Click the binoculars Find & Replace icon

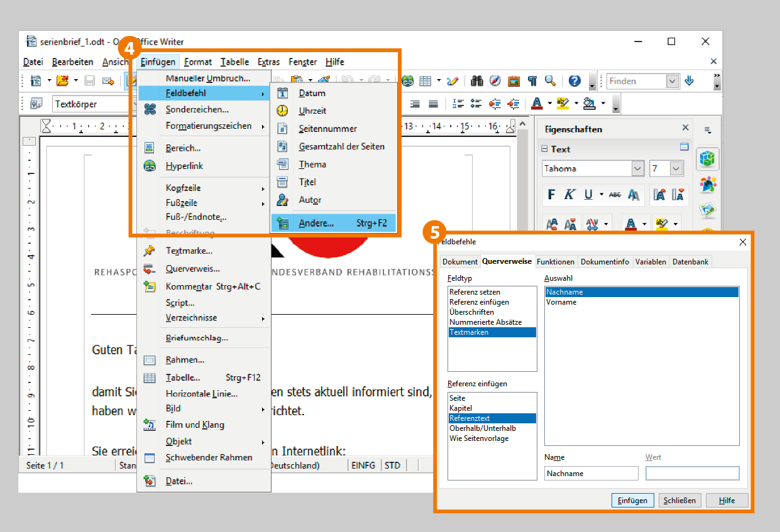click(476, 81)
